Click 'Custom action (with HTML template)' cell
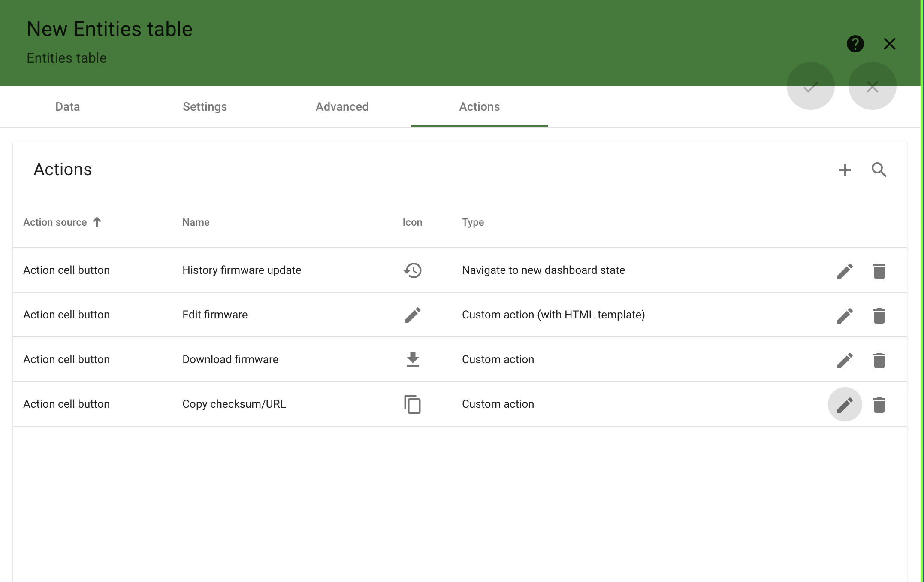The height and width of the screenshot is (582, 924). coord(553,315)
